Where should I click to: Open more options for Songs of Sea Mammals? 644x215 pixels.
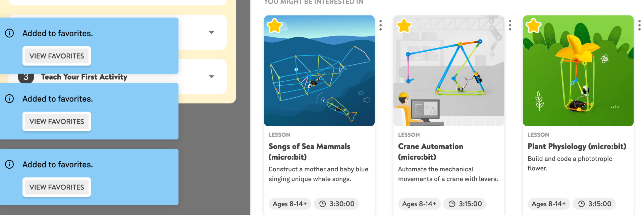pos(380,25)
